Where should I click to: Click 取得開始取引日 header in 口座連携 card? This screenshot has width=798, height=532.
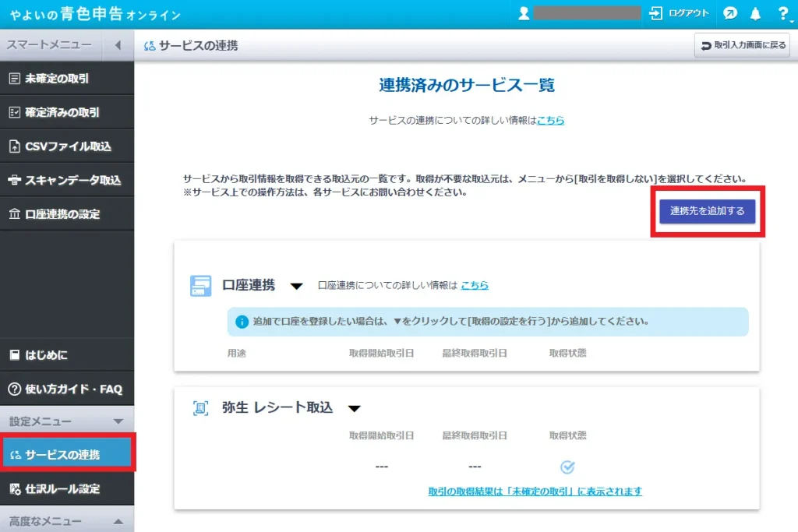click(x=381, y=353)
